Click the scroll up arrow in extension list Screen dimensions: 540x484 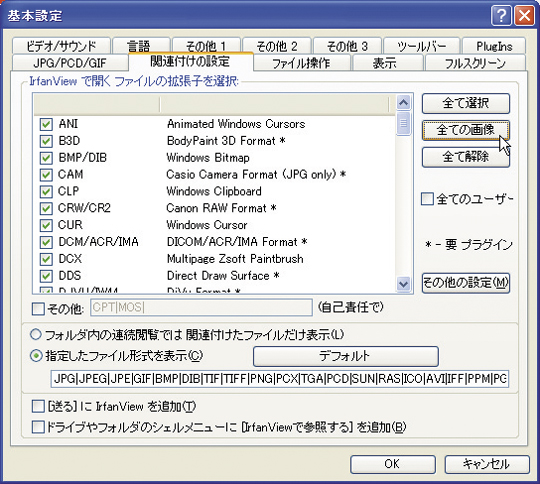tap(403, 102)
